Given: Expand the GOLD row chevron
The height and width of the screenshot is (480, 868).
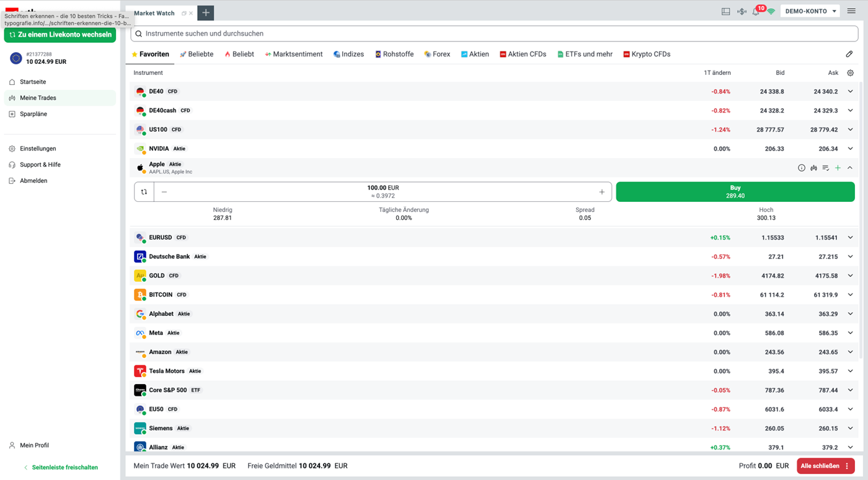Looking at the screenshot, I should coord(851,276).
